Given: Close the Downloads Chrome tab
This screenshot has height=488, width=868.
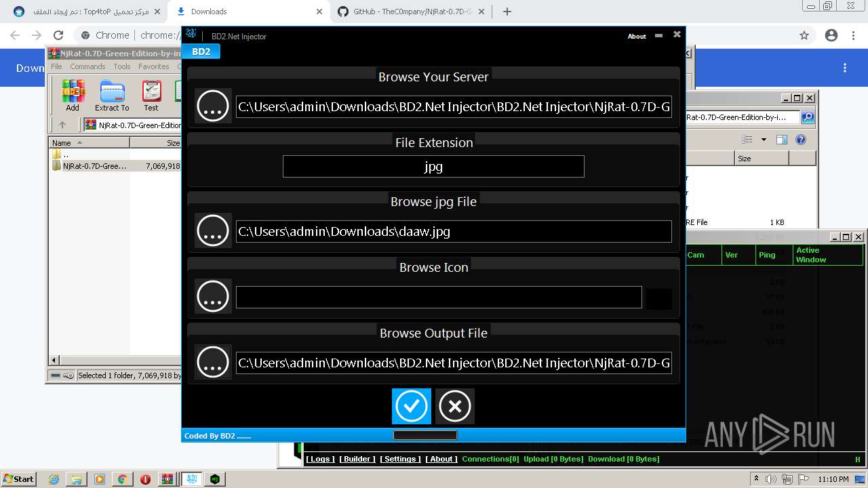Looking at the screenshot, I should pos(319,12).
